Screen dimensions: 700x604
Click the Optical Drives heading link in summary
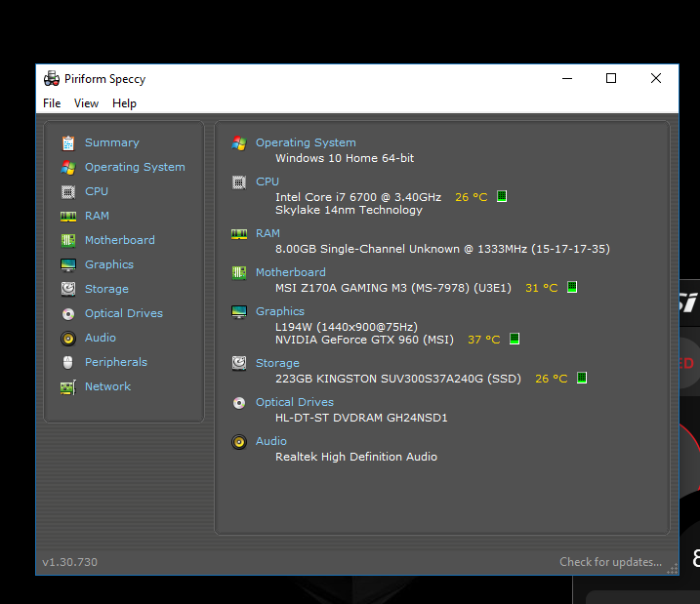click(295, 402)
